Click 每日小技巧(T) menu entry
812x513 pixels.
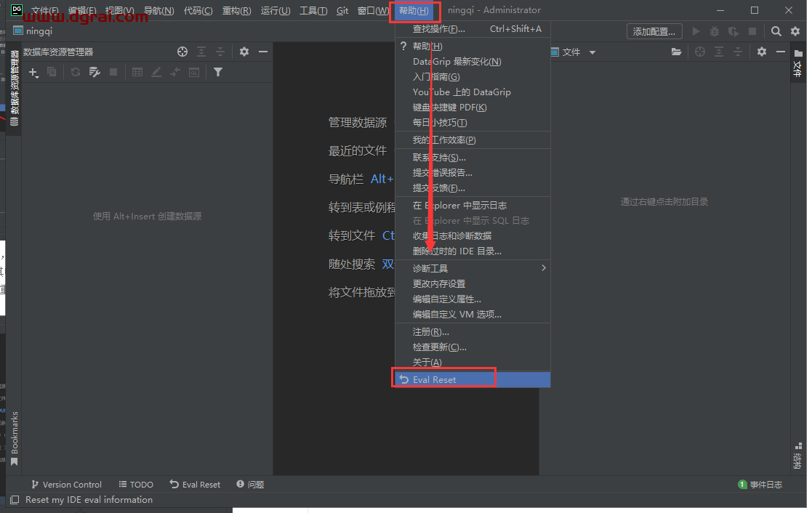[473, 123]
